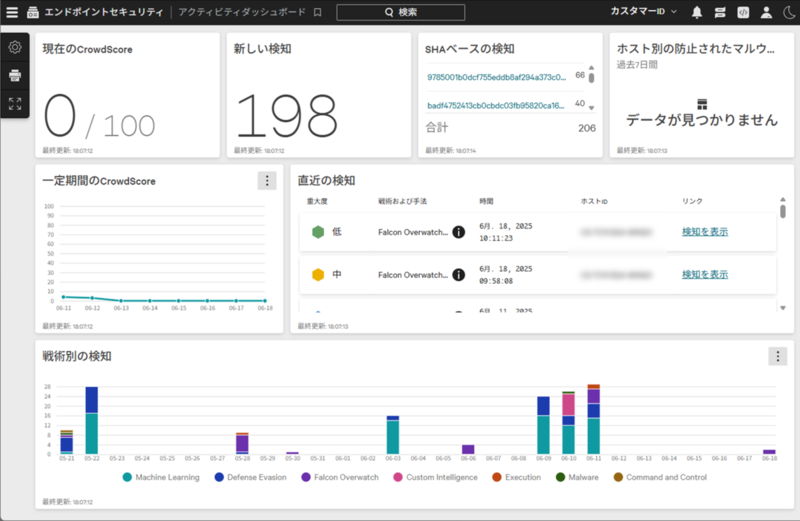Image resolution: width=800 pixels, height=521 pixels.
Task: Print the dashboard with printer icon
Action: tap(15, 76)
